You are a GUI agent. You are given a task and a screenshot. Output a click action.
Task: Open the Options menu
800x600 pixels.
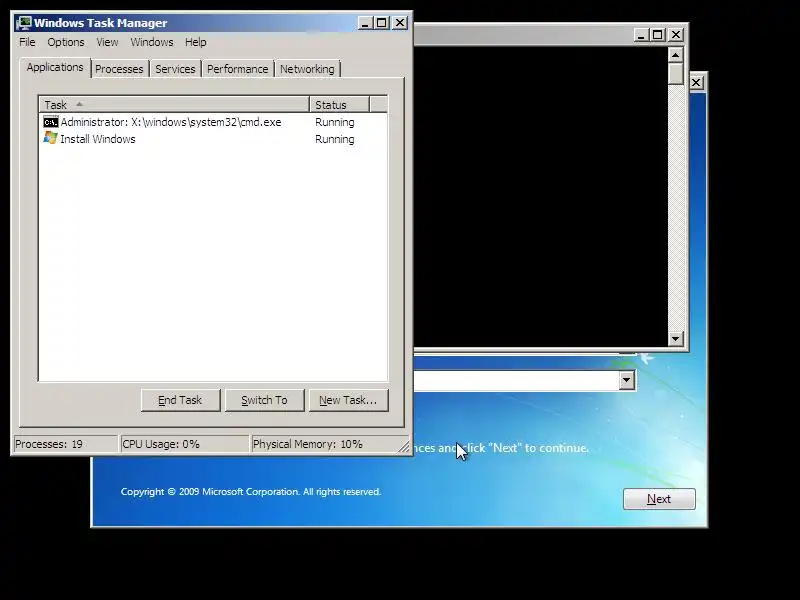[x=66, y=42]
